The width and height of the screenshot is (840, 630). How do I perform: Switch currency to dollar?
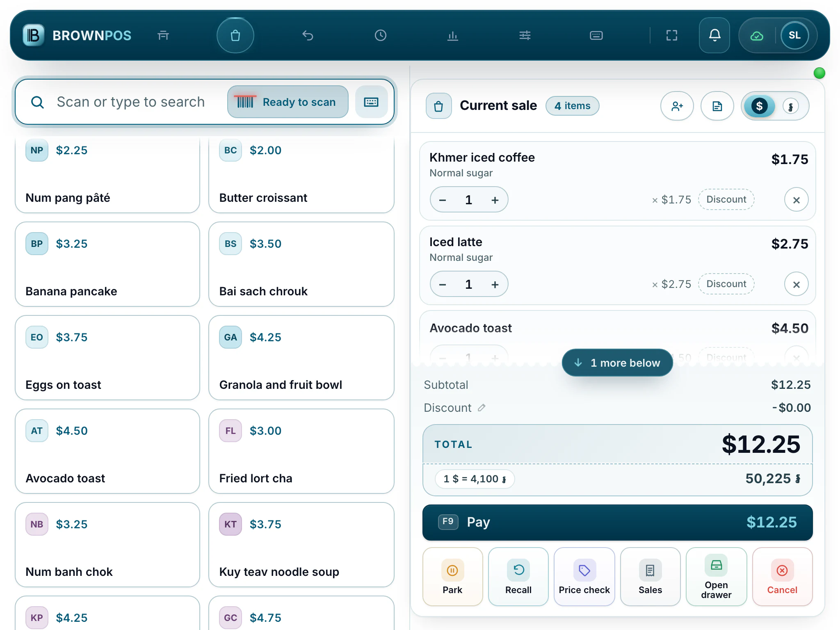click(759, 106)
